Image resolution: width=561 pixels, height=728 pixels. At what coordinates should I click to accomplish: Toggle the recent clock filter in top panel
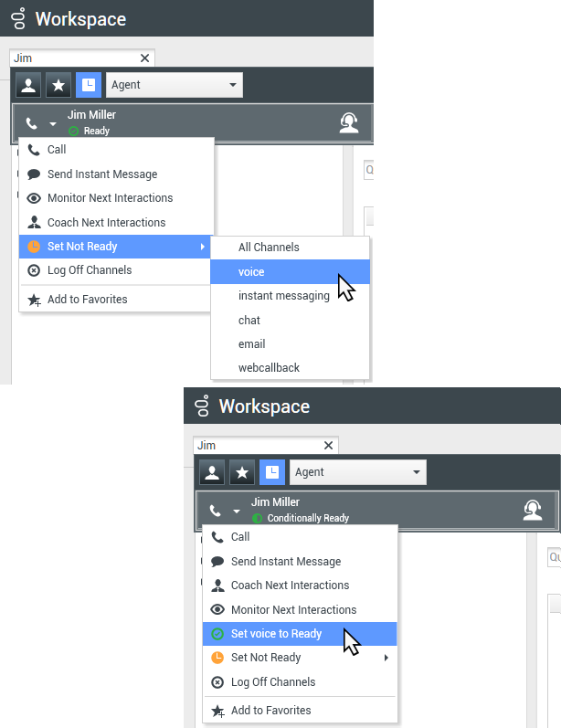[89, 85]
